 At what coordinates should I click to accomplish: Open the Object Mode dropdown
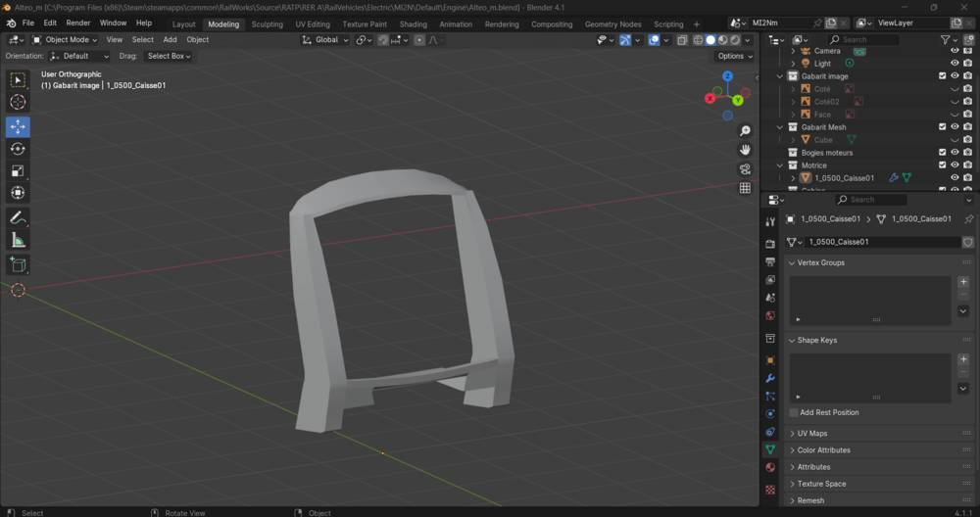(x=65, y=39)
